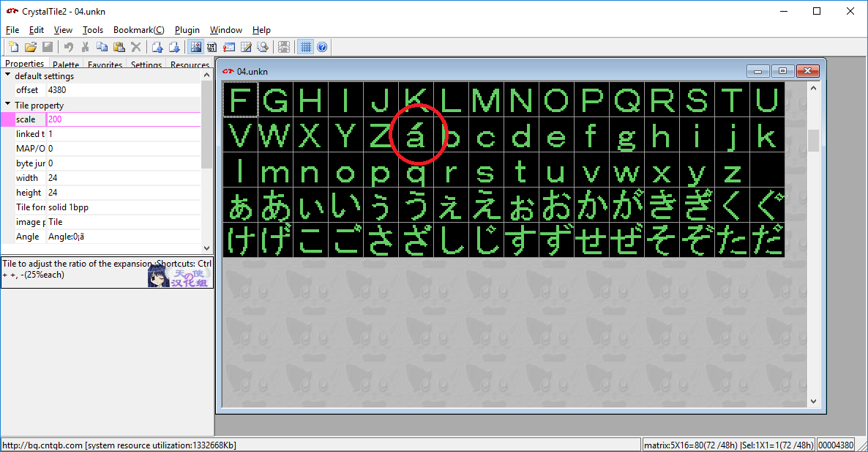The width and height of the screenshot is (868, 452).
Task: Collapse the Tile property group
Action: (x=8, y=104)
